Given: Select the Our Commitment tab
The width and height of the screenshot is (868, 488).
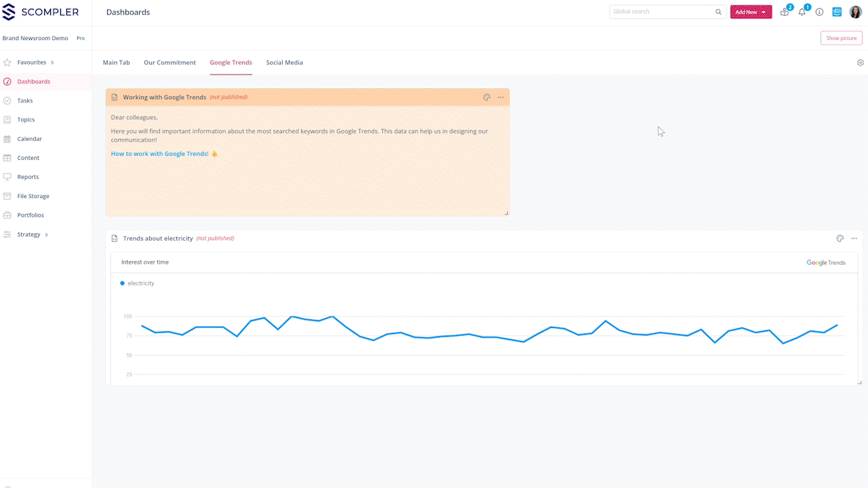Looking at the screenshot, I should pos(170,62).
